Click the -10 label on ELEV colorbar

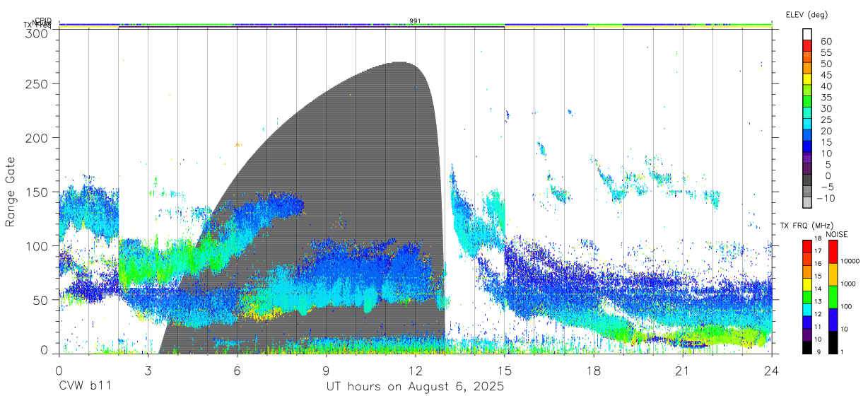[x=826, y=199]
